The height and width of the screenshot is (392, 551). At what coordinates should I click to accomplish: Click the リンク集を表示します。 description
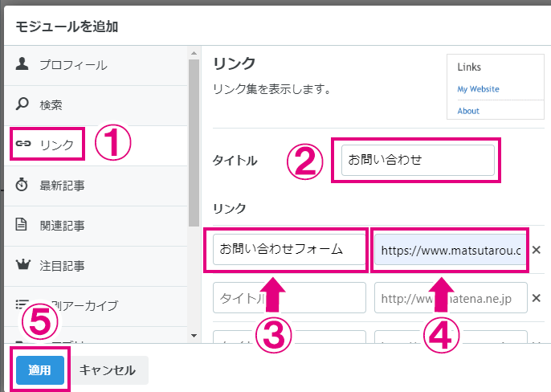[272, 89]
